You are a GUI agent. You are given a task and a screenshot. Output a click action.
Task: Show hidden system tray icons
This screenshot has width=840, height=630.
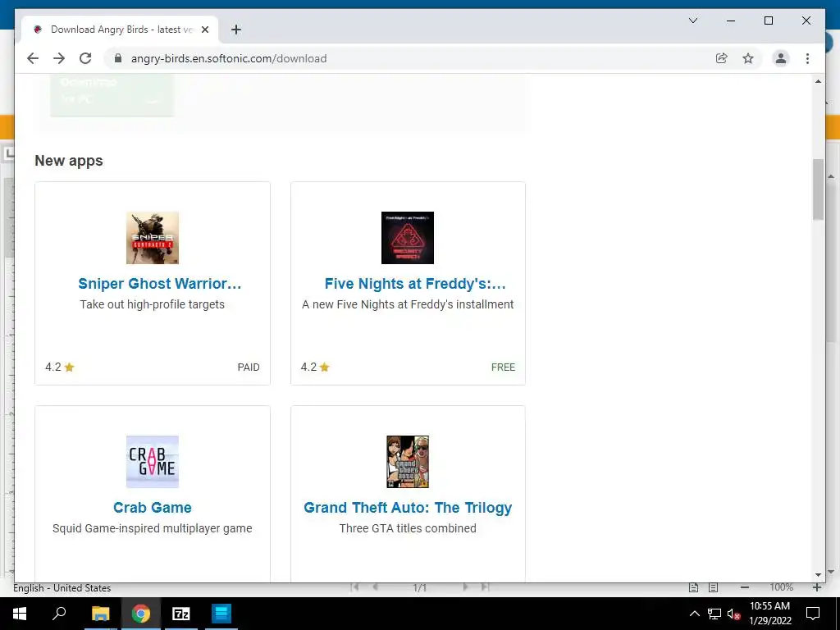[x=694, y=614]
